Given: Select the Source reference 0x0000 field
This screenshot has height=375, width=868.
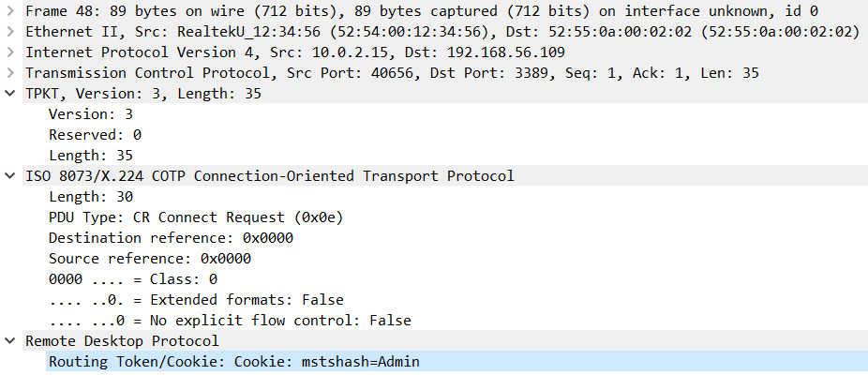Looking at the screenshot, I should pyautogui.click(x=149, y=259).
